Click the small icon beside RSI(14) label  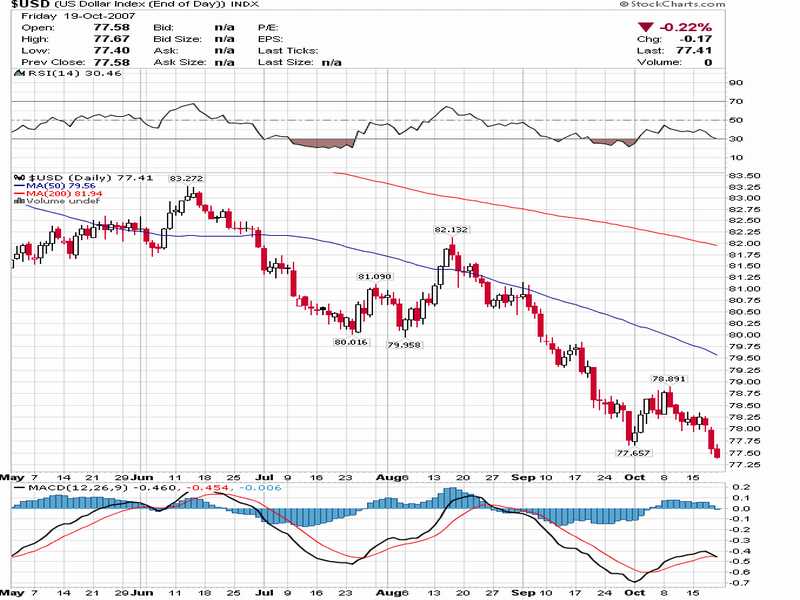(x=20, y=73)
